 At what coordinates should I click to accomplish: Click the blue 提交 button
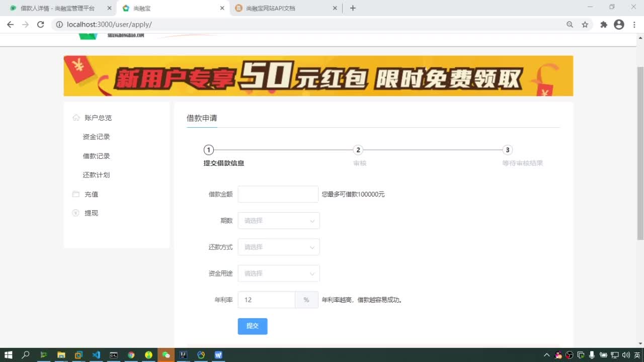click(253, 326)
